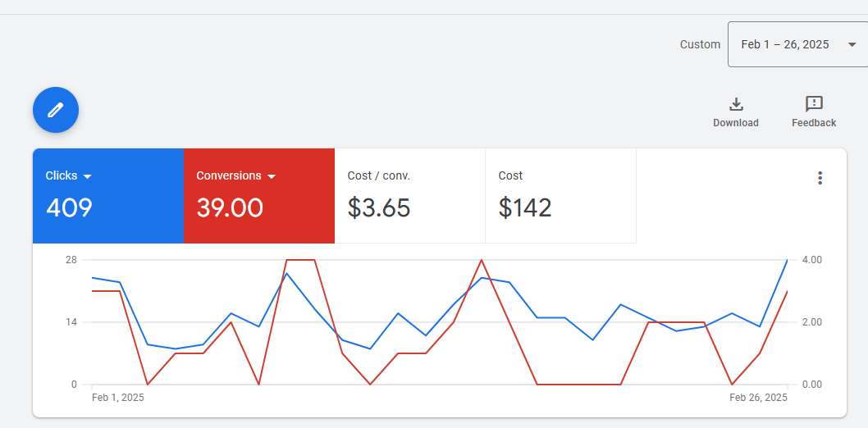Open the Feb 1 – 26, 2025 date range dropdown
Image resolution: width=868 pixels, height=428 pixels.
(x=797, y=44)
